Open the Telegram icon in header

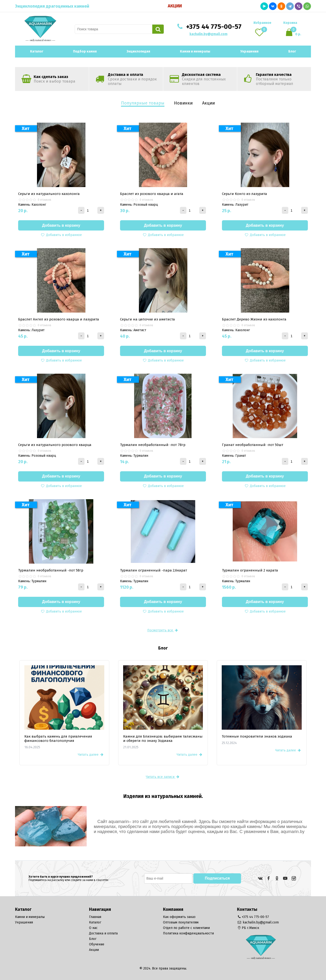290,6
